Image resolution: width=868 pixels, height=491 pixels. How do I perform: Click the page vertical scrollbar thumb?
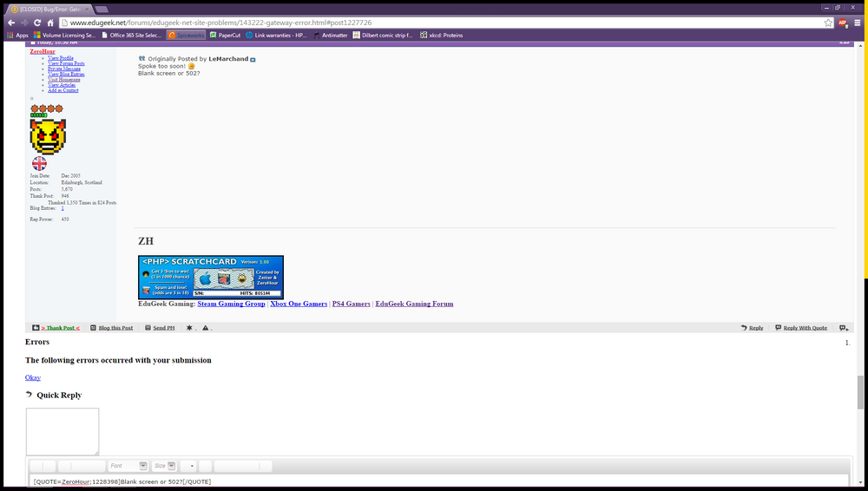(860, 392)
